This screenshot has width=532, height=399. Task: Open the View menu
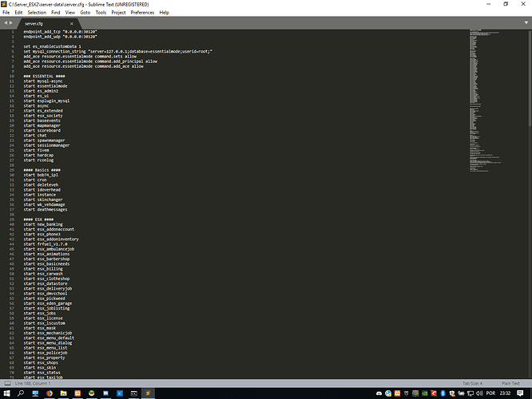69,13
